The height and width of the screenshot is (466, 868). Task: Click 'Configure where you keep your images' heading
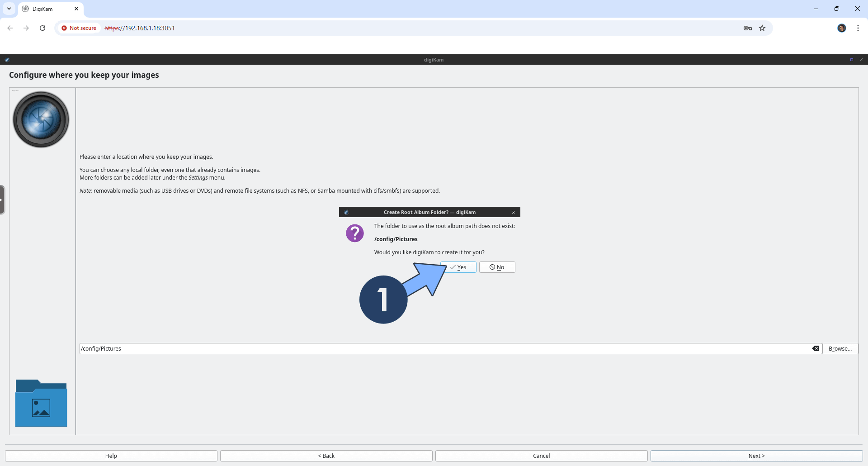click(x=84, y=75)
